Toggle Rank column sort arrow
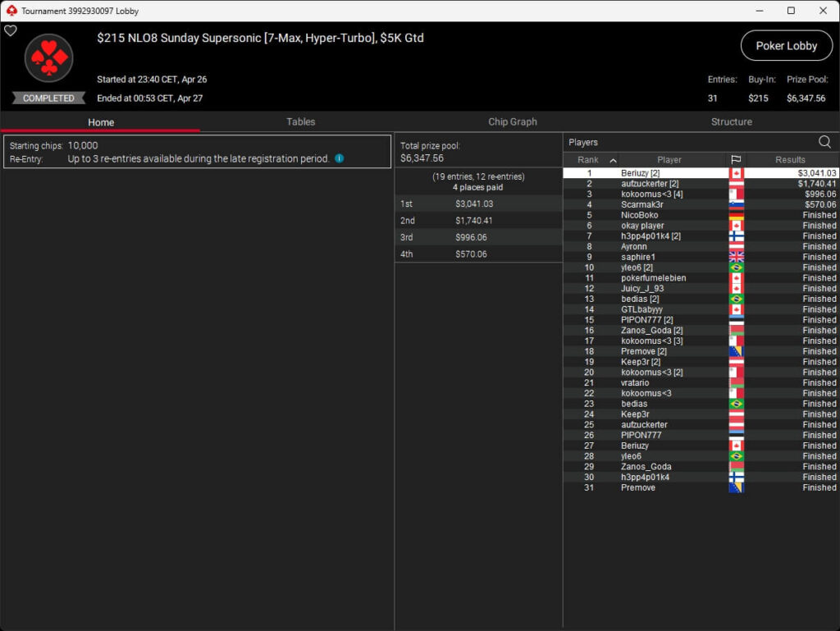The image size is (840, 631). point(613,160)
